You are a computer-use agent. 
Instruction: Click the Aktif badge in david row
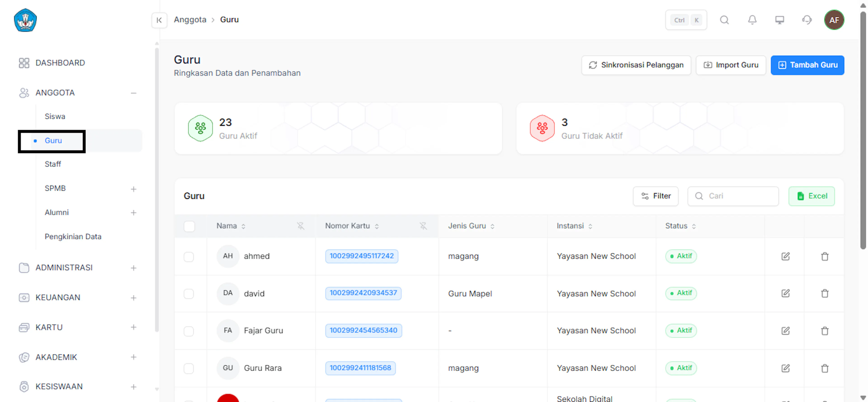[681, 293]
